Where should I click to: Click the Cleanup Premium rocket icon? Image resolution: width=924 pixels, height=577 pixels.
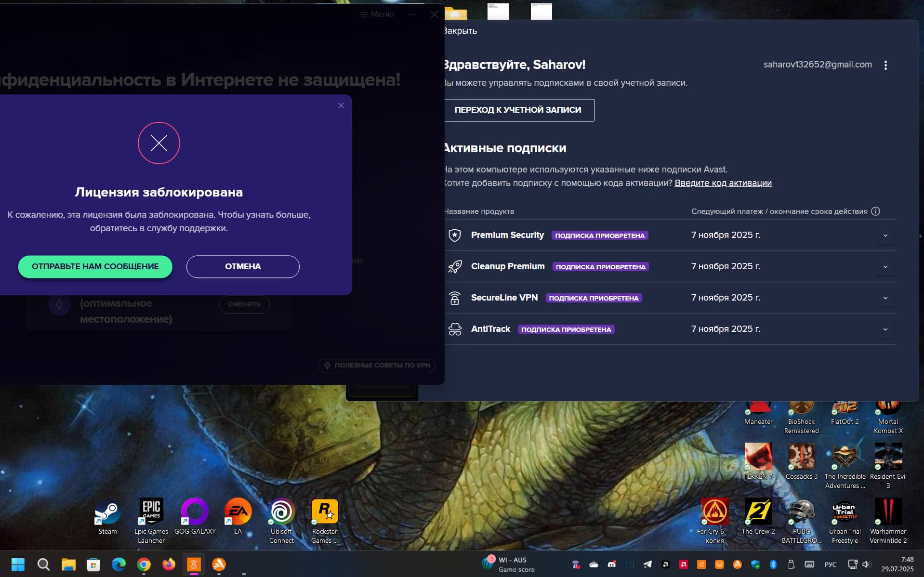pos(454,266)
